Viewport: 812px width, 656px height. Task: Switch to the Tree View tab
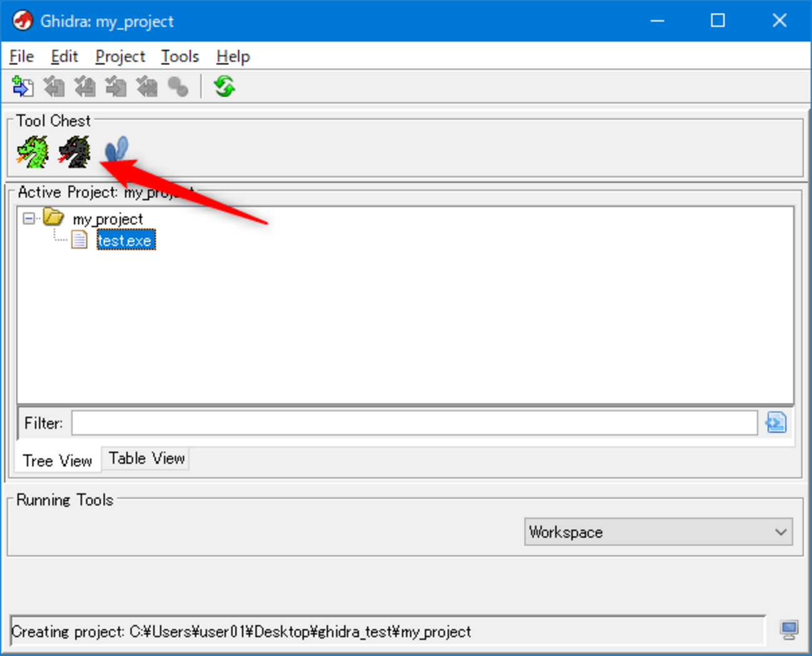pos(57,460)
